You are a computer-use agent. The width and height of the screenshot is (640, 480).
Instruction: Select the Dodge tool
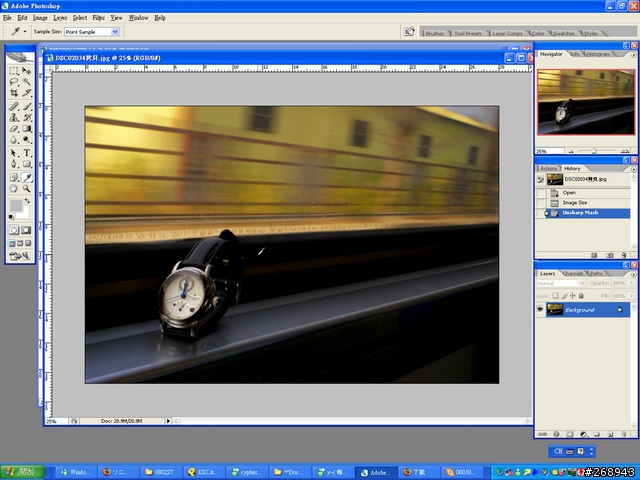pos(27,140)
